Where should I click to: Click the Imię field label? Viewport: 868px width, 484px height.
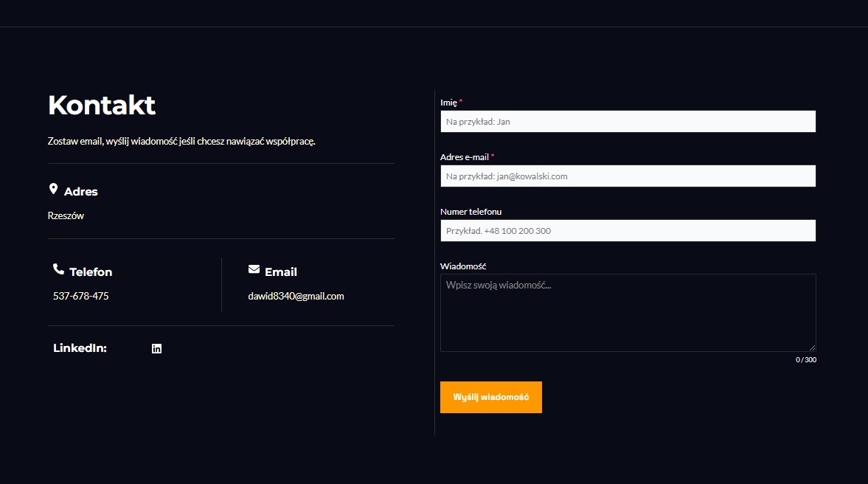tap(448, 103)
